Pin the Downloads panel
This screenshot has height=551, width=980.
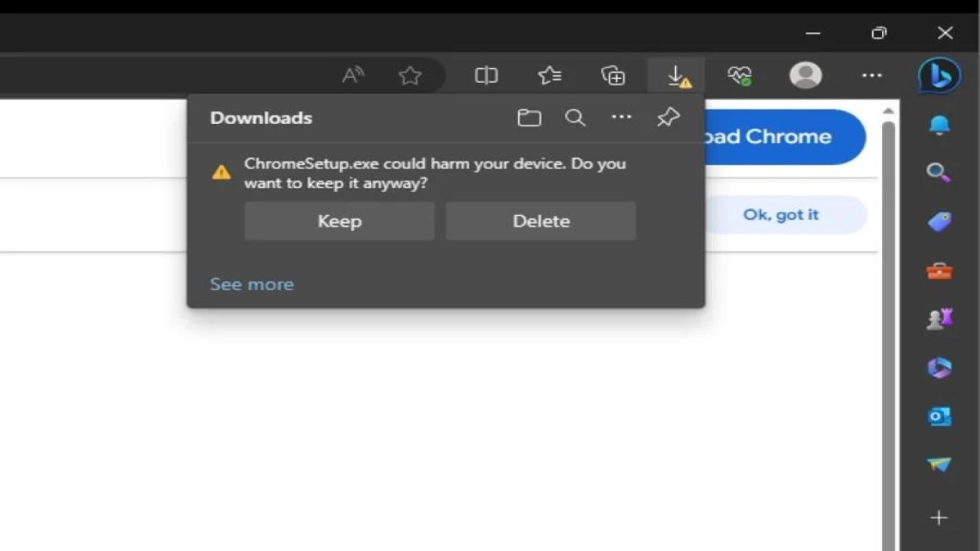(x=668, y=117)
